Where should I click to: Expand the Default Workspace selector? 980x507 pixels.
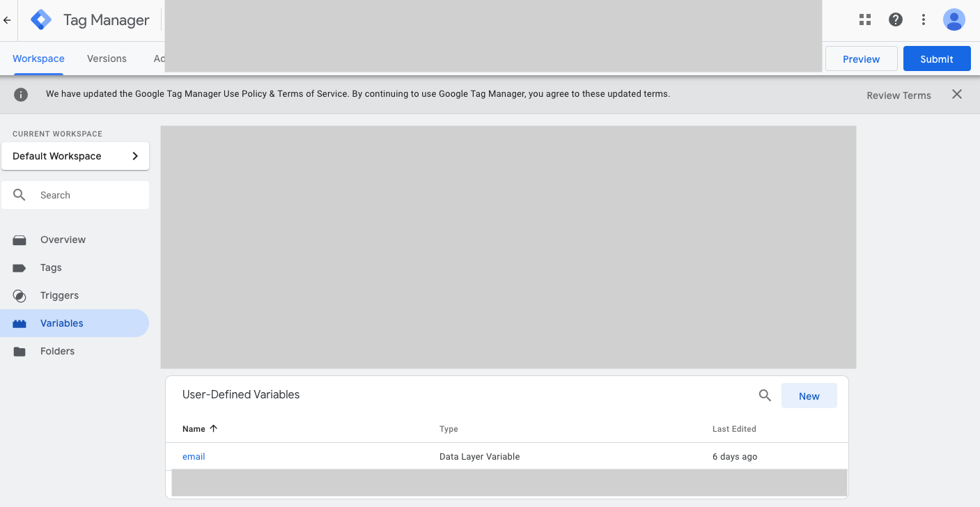pos(75,156)
